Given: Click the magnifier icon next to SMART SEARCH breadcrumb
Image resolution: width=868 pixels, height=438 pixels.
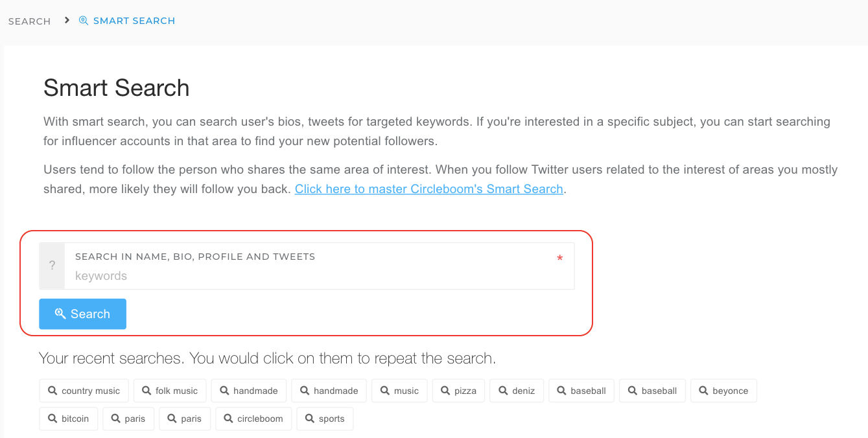Looking at the screenshot, I should 83,20.
